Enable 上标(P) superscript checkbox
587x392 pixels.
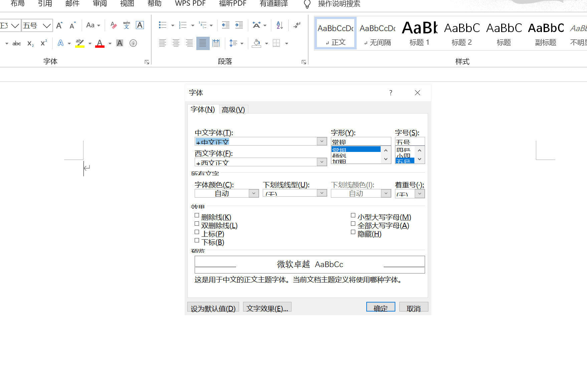(197, 232)
